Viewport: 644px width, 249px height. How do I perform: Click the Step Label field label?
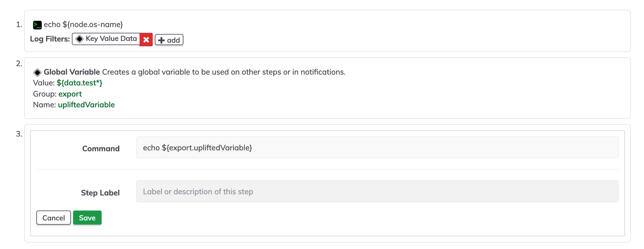[x=100, y=193]
